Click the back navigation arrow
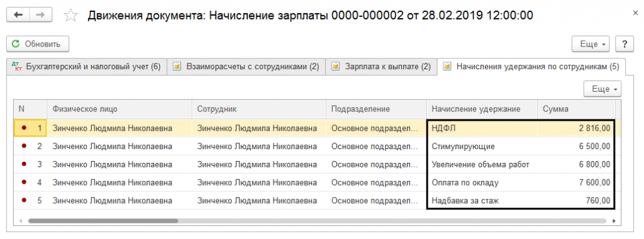 coord(18,15)
